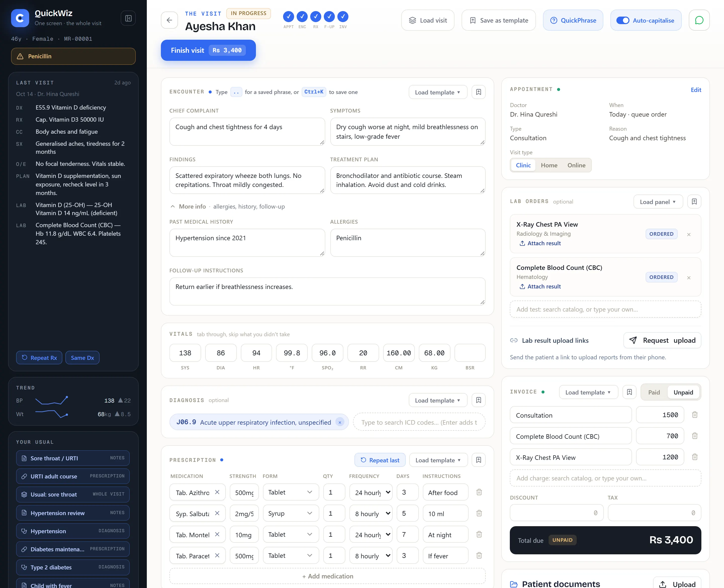Open the chat bubble icon at top right
This screenshot has height=588, width=724.
(699, 20)
